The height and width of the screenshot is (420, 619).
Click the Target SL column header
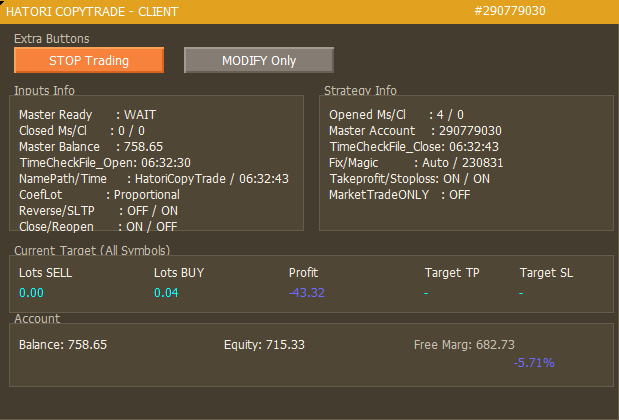[546, 273]
